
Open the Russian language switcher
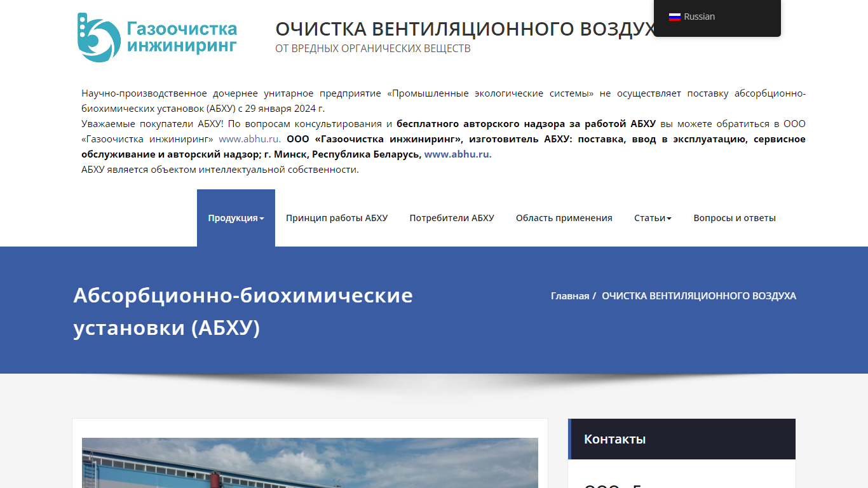point(717,17)
